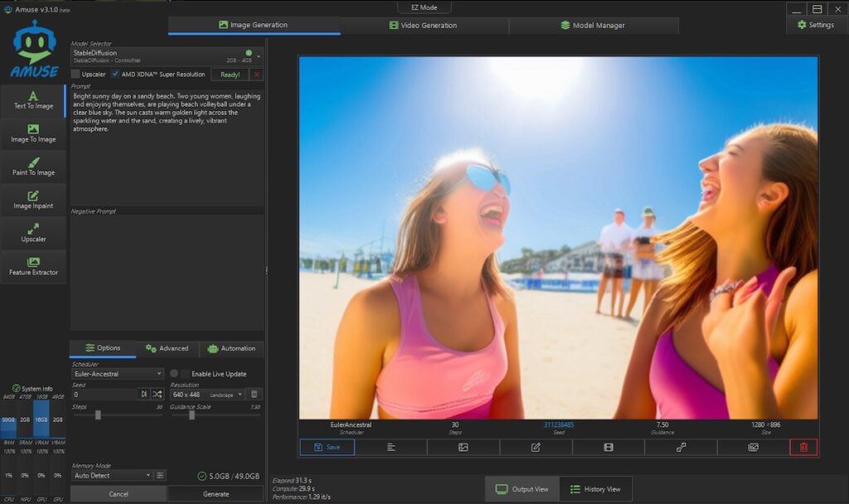Screen dimensions: 849x504
Task: Click the Guidance Scale slider handle
Action: point(192,415)
